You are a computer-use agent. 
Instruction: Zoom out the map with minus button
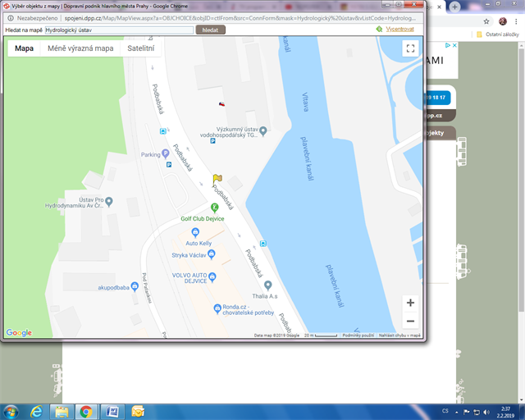point(410,321)
